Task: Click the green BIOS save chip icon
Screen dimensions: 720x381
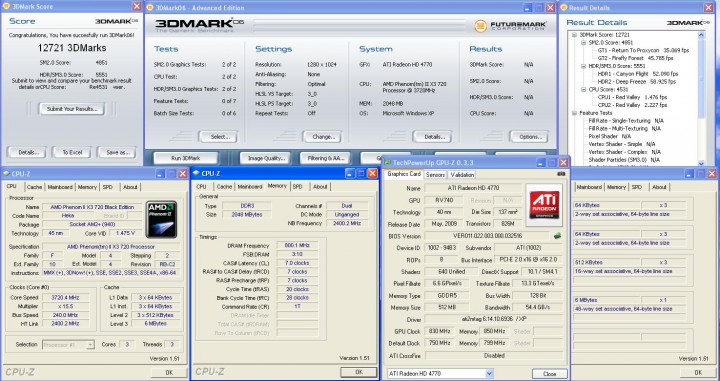Action: (557, 236)
